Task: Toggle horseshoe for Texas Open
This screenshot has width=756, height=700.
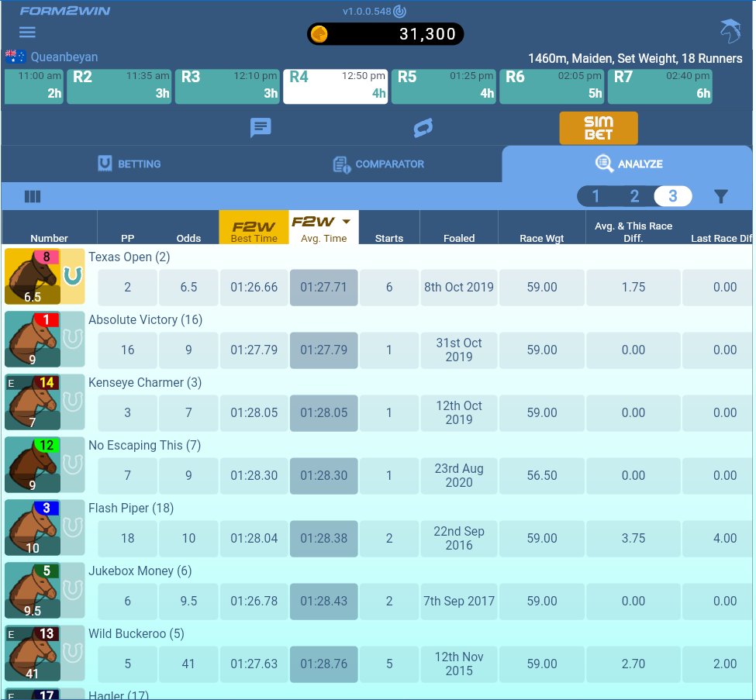Action: [x=73, y=276]
